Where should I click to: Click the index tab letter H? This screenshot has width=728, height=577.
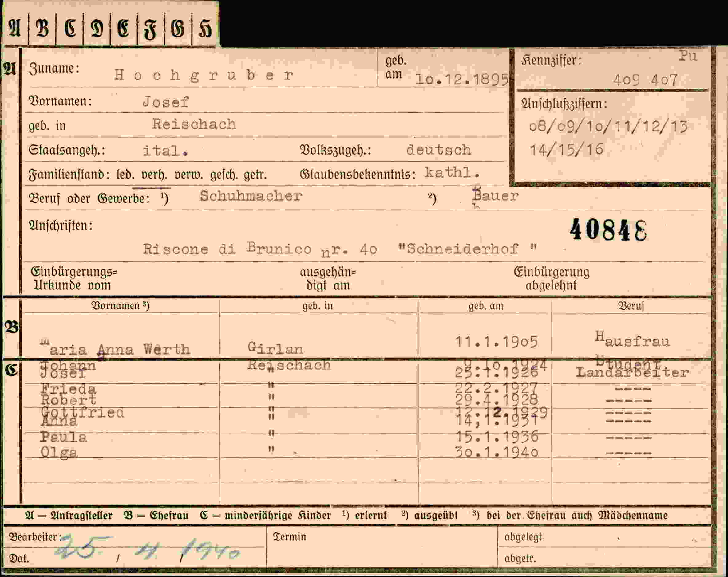coord(205,28)
